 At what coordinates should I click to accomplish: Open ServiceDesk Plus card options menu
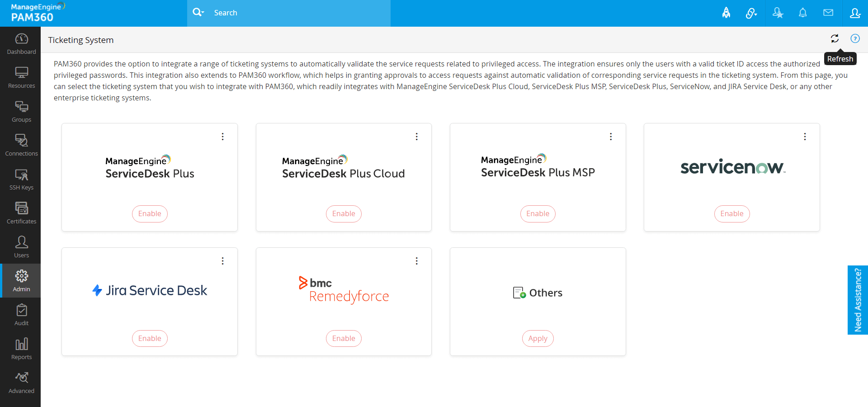tap(223, 137)
